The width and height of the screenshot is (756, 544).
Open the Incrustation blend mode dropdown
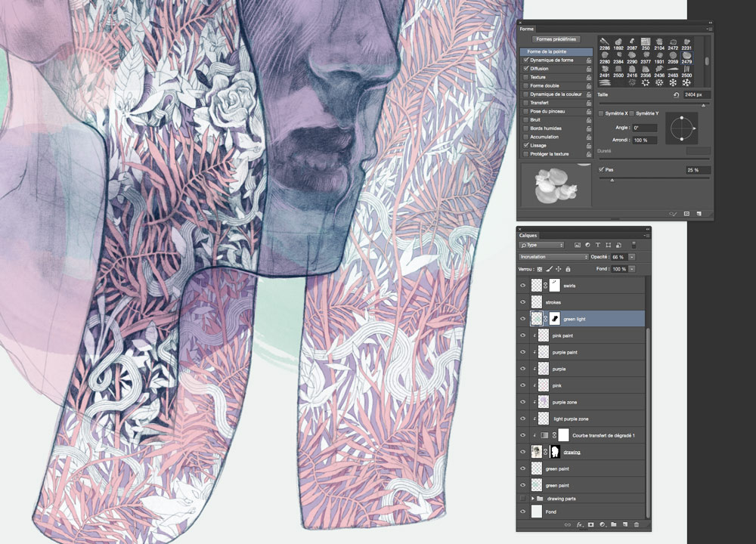click(x=553, y=258)
